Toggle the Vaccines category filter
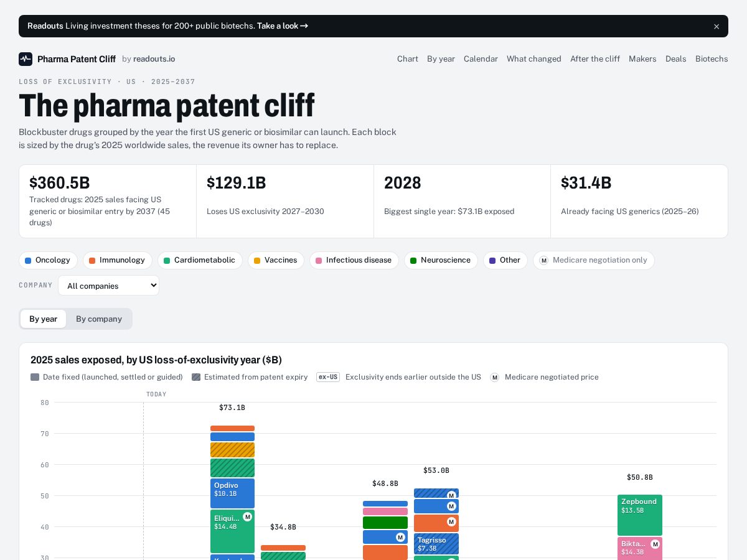The image size is (747, 560). [276, 260]
